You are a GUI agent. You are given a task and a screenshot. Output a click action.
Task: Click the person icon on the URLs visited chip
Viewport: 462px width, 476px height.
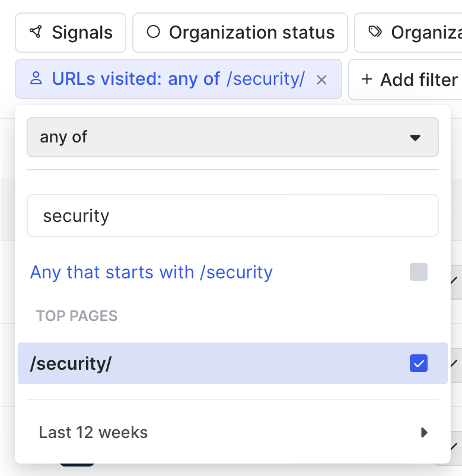37,79
